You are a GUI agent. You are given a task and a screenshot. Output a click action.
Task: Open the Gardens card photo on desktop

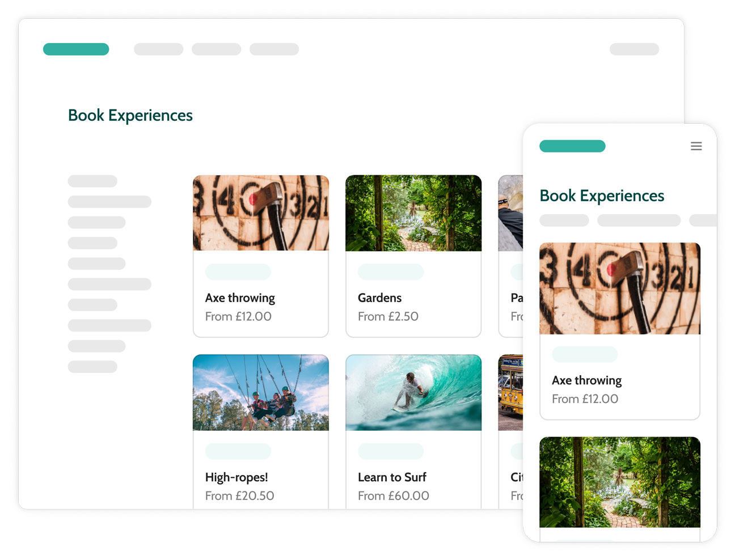413,213
